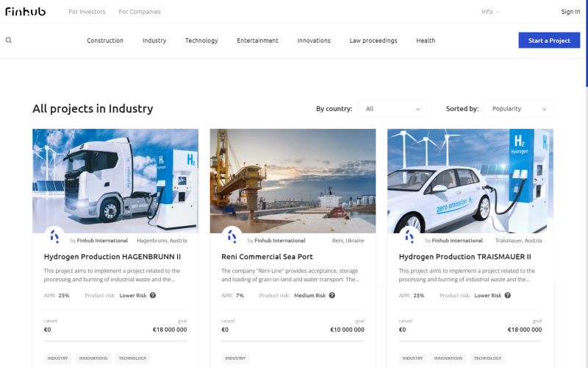Select the Innovations category

pyautogui.click(x=314, y=40)
